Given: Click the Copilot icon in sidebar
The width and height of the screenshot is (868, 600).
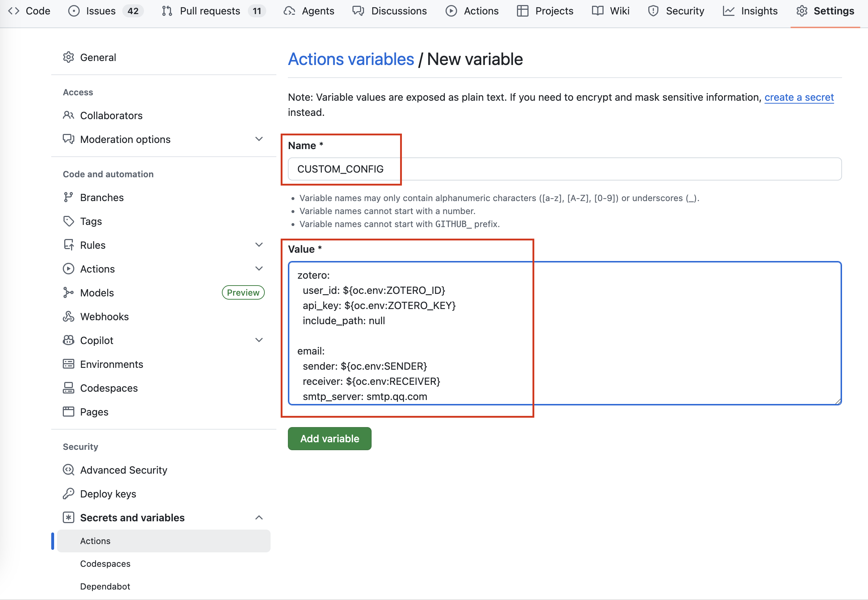Looking at the screenshot, I should 68,340.
